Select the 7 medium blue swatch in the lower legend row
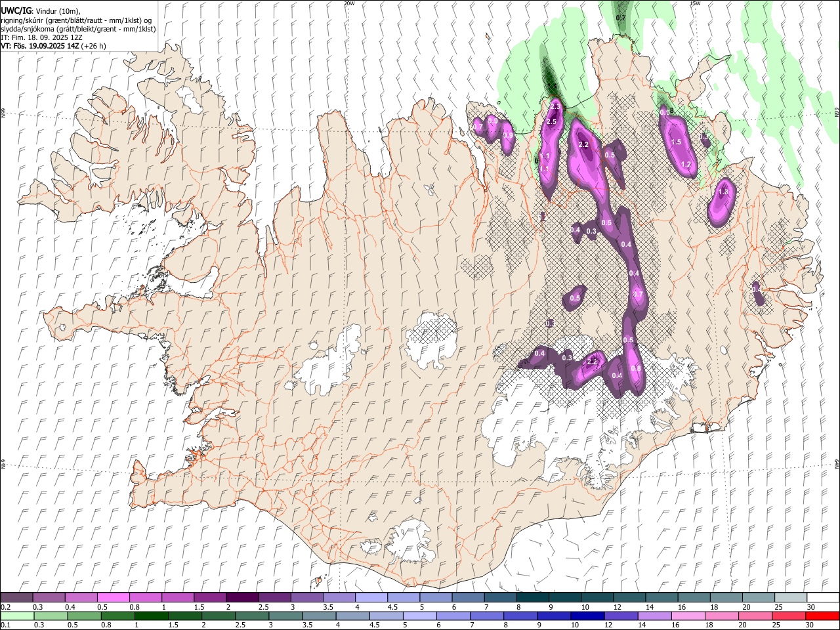 pyautogui.click(x=486, y=616)
